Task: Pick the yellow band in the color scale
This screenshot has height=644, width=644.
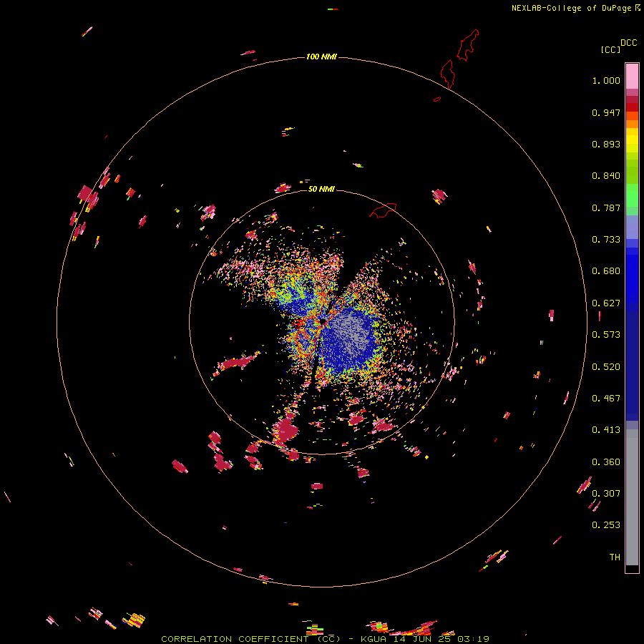Action: click(x=632, y=140)
